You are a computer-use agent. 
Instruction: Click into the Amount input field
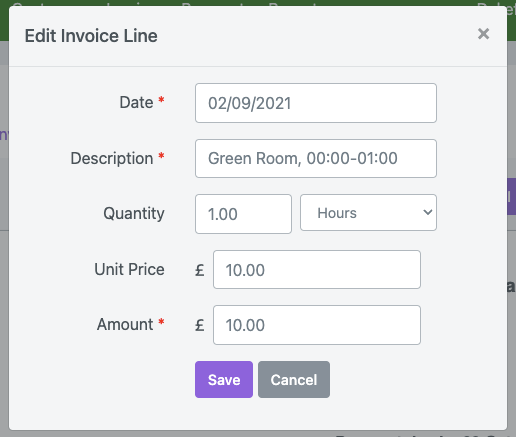point(317,325)
